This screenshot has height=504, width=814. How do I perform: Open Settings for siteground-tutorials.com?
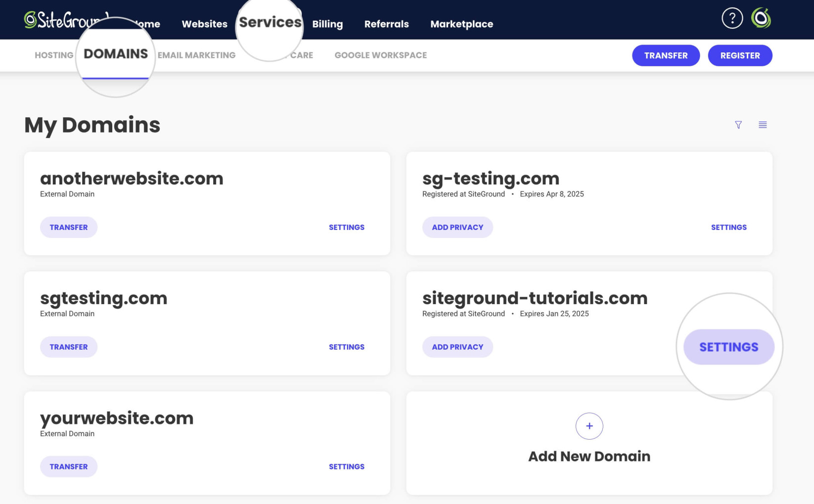coord(729,347)
